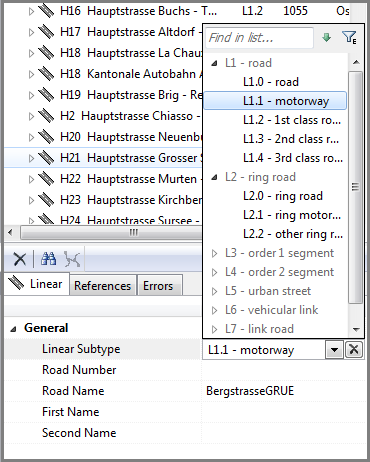Click road icon of H18 Hauptstrasse La Chau row

(46, 53)
